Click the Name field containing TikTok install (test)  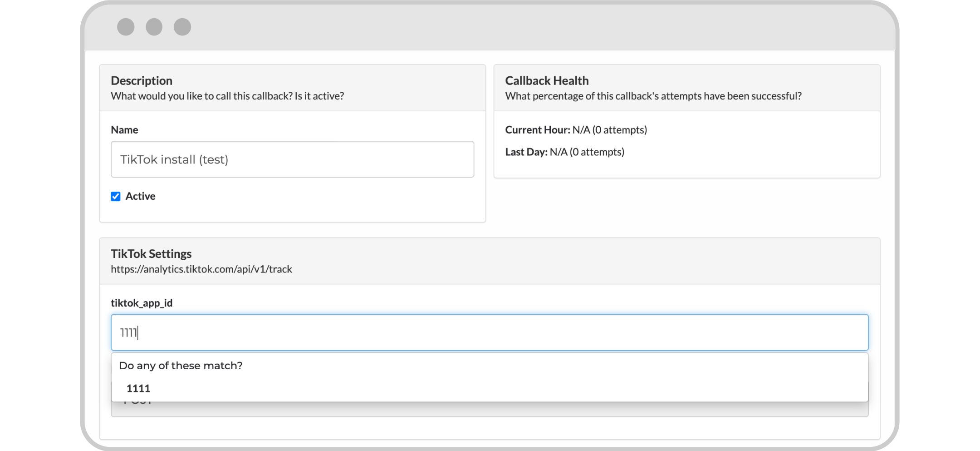292,159
